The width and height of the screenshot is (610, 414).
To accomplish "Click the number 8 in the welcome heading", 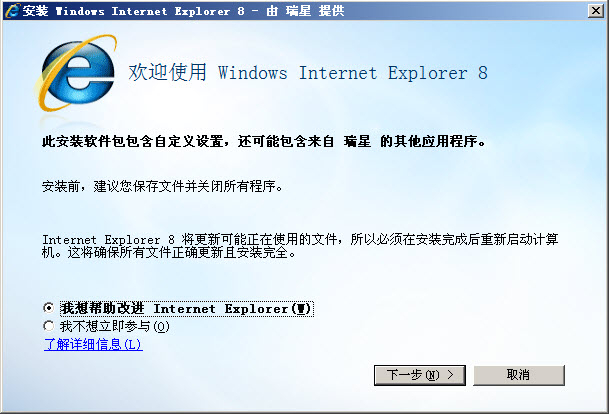I will (482, 73).
